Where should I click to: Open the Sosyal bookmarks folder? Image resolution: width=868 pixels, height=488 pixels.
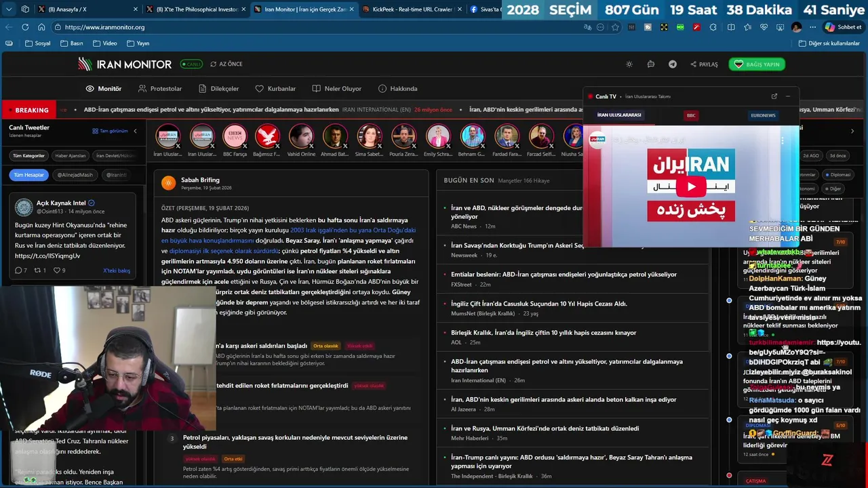(x=37, y=43)
